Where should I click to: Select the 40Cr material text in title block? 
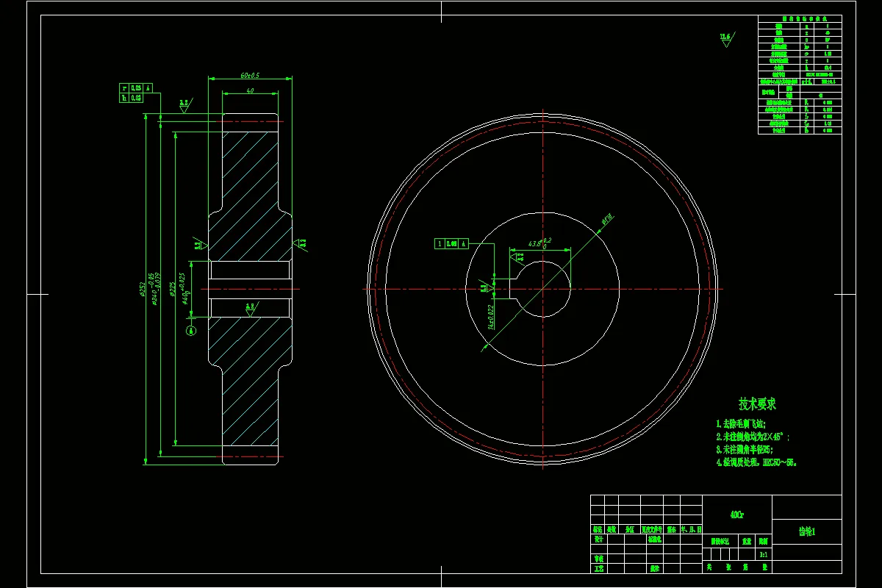tap(736, 515)
